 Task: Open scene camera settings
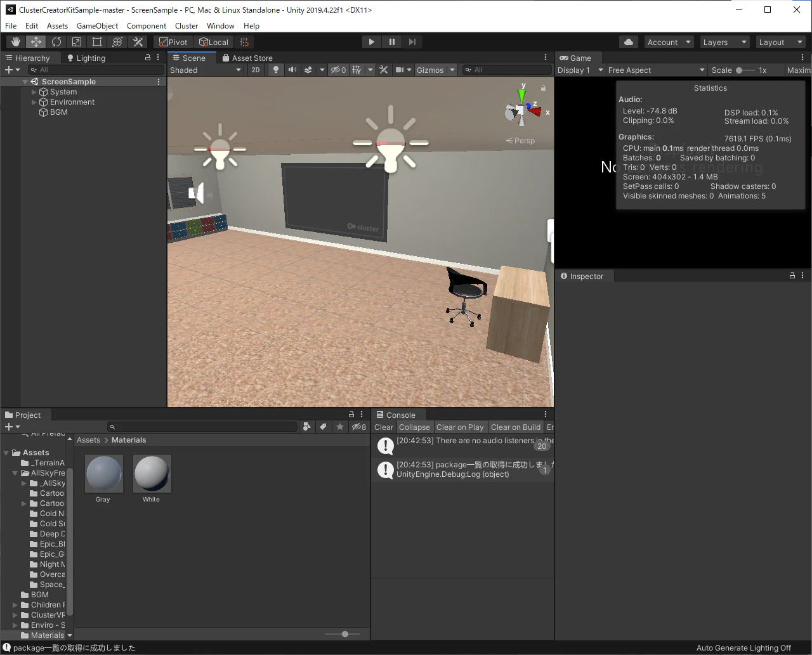coord(400,70)
